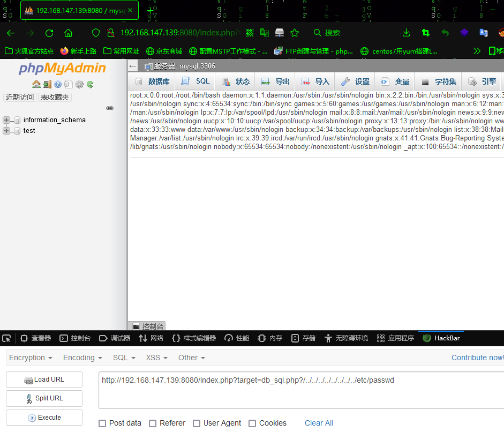Viewport: 504px width, 439px height.
Task: Click the Load URL button
Action: click(44, 380)
